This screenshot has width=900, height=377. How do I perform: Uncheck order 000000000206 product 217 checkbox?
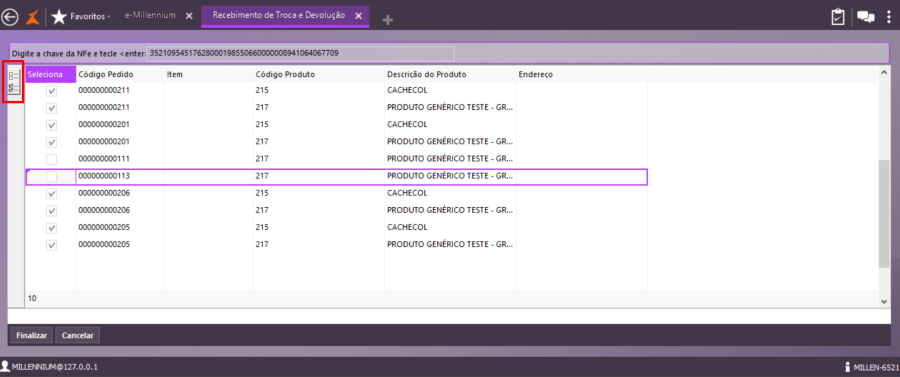[52, 211]
